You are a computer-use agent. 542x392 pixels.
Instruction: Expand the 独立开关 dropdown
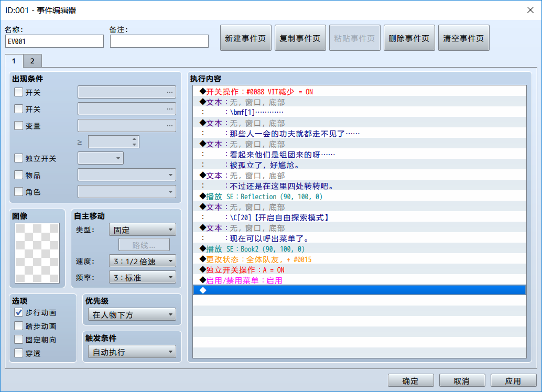101,158
